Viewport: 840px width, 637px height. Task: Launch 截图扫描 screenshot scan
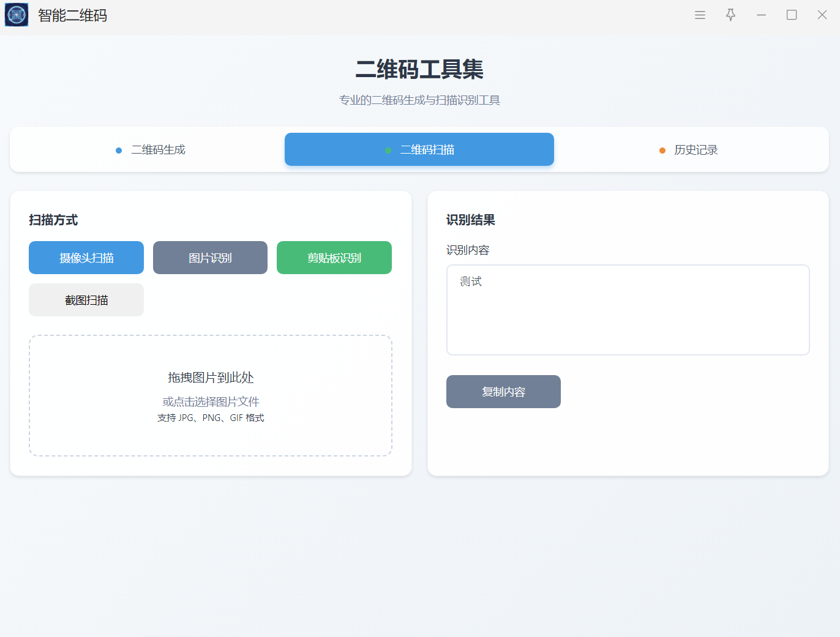point(86,300)
